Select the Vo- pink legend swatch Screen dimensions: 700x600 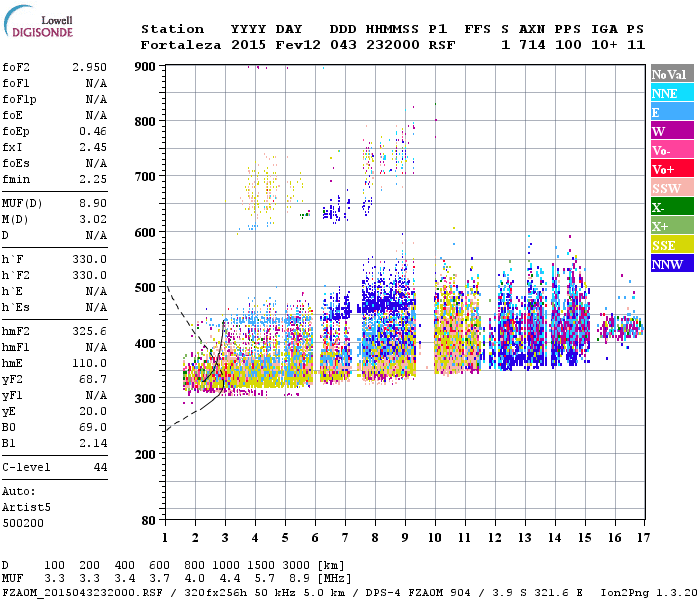coord(672,150)
